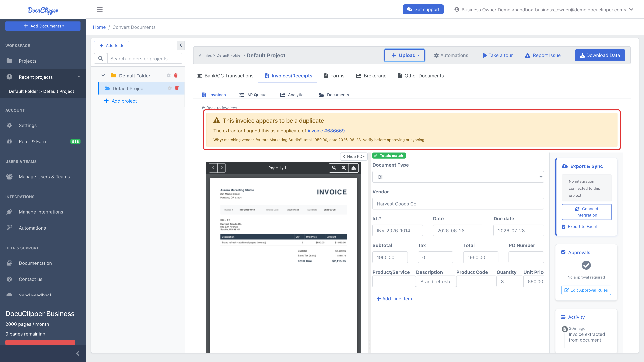Open Default Project settings gear
Viewport: 644px width, 362px height.
(170, 88)
